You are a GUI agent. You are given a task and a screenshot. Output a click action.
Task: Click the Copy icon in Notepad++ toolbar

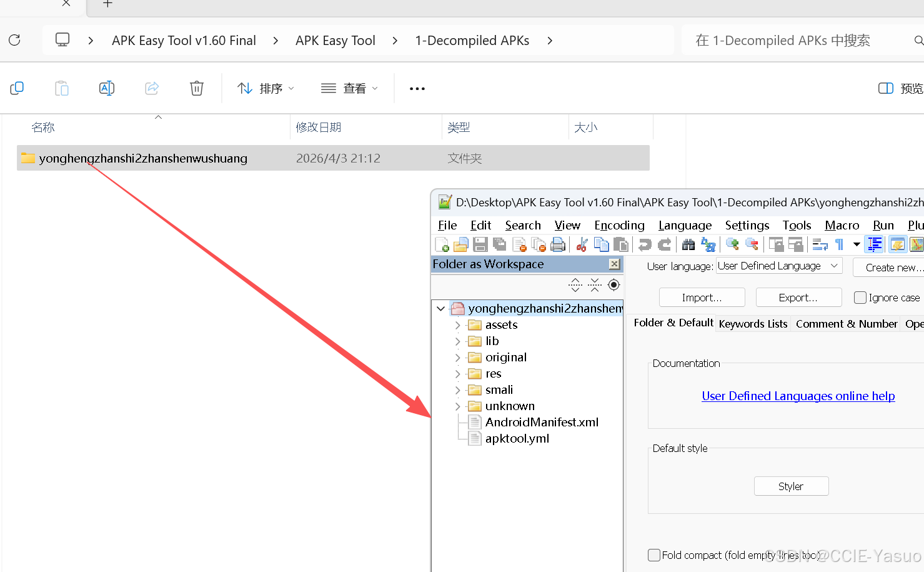[601, 244]
